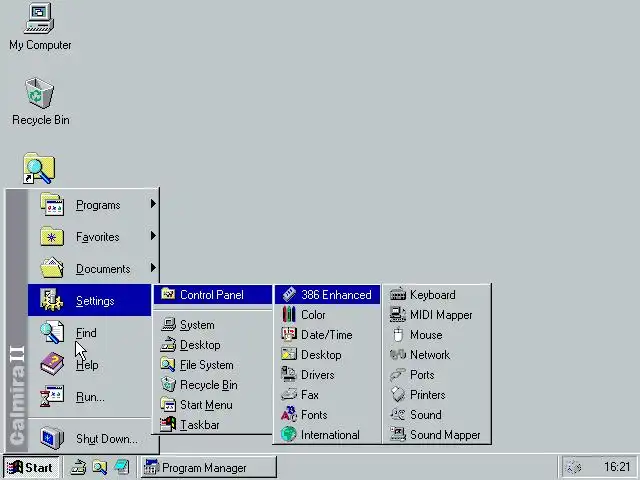The width and height of the screenshot is (640, 480).
Task: Click the taskbar clock showing 16:21
Action: [x=617, y=467]
